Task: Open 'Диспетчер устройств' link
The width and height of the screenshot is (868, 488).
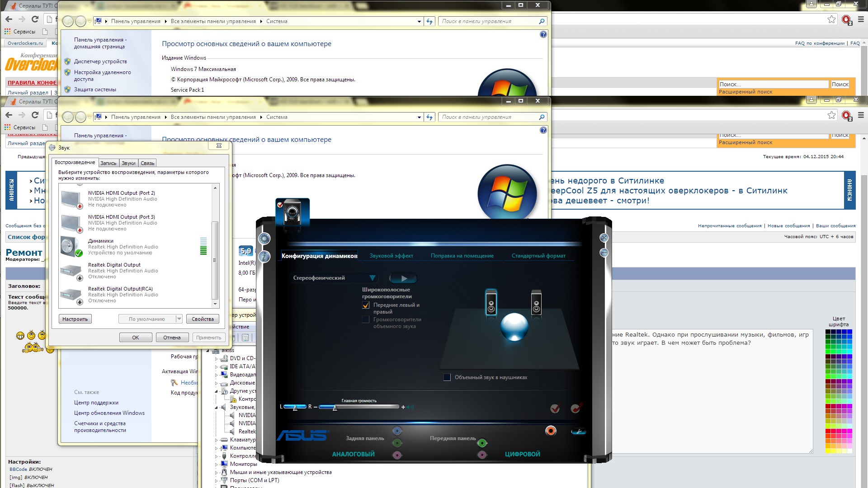Action: click(100, 61)
